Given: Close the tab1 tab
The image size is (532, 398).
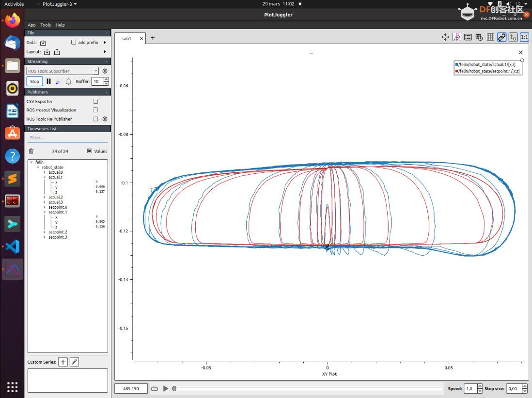Looking at the screenshot, I should click(141, 39).
